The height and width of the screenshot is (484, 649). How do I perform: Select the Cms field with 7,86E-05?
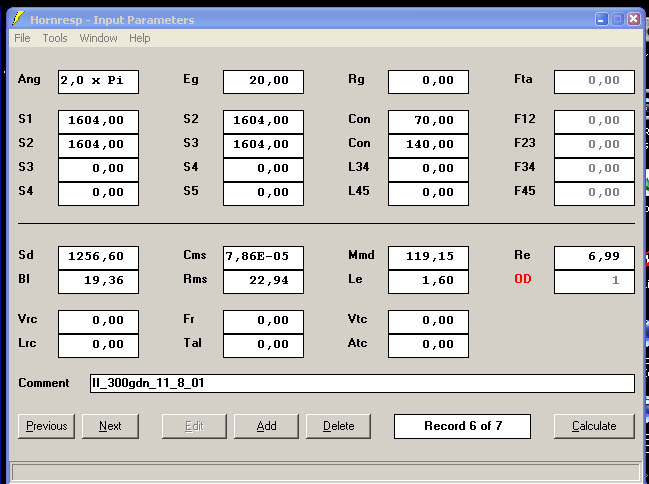262,257
